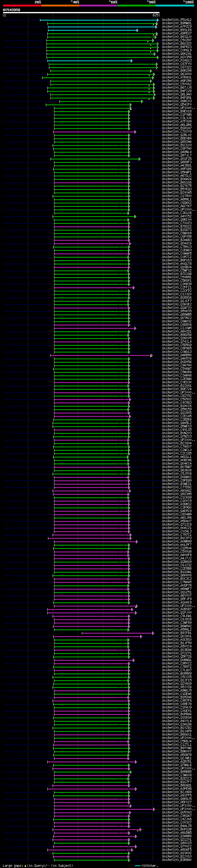The width and height of the screenshot is (197, 868).
Task: Open the UniRef100_C3AR48 entry
Action: coord(177,376)
